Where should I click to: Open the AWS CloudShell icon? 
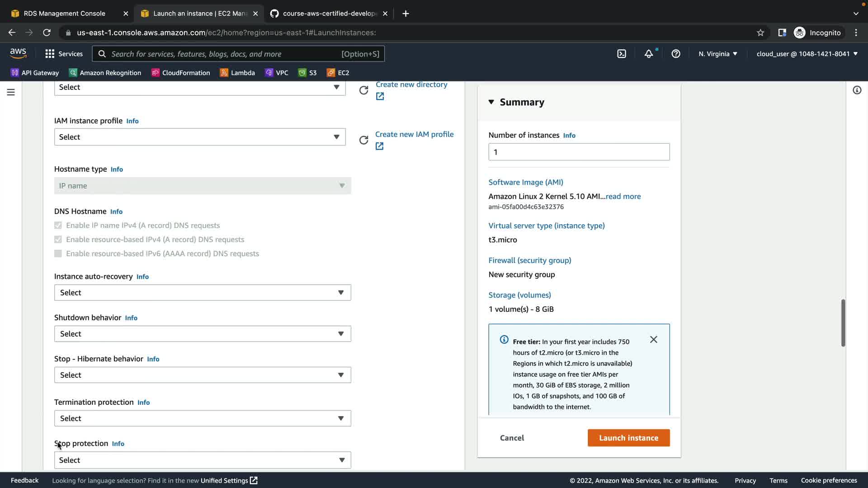[x=622, y=54]
